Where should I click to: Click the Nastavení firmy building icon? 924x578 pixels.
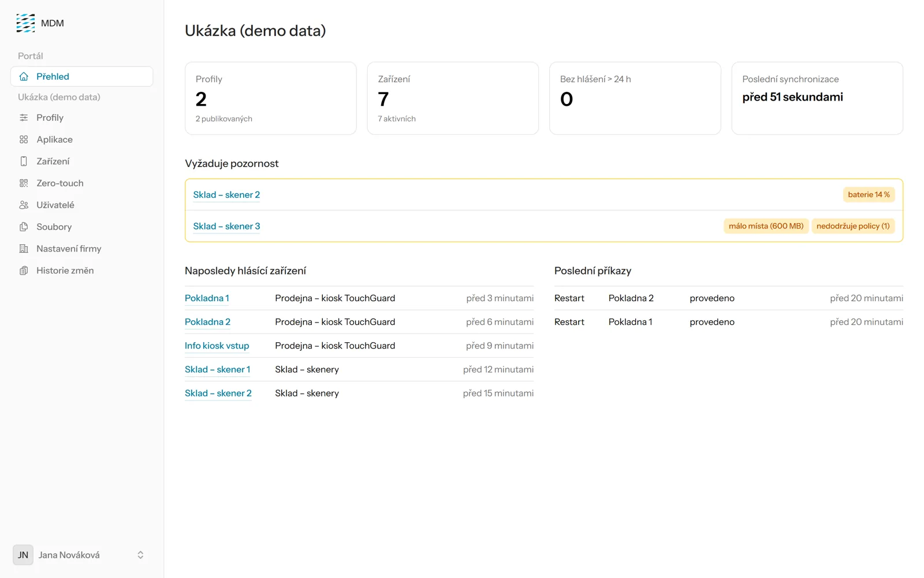[24, 249]
